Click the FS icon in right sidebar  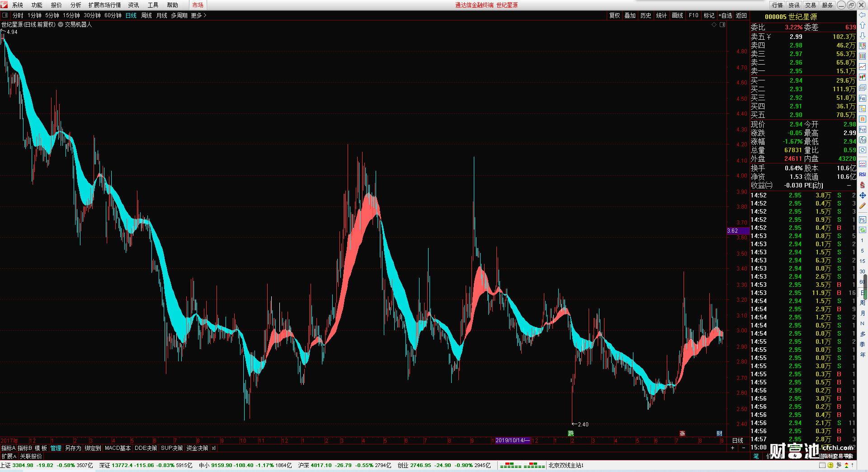click(862, 220)
